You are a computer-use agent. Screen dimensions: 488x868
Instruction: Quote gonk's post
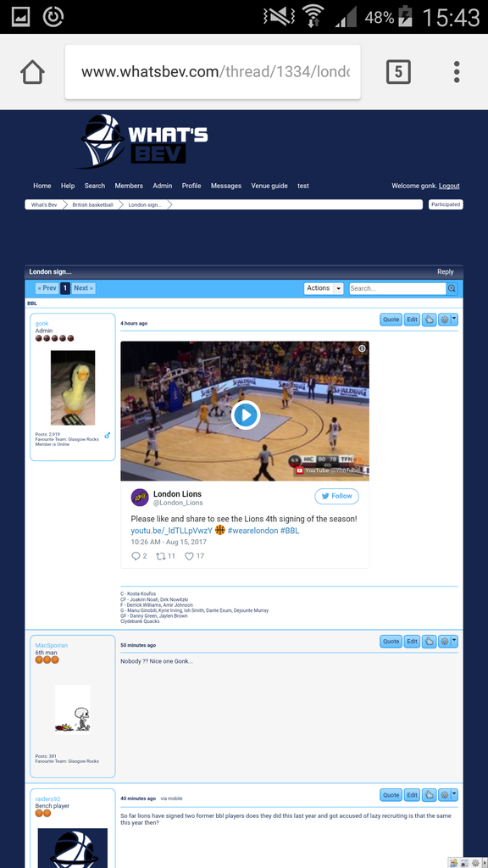pos(391,320)
